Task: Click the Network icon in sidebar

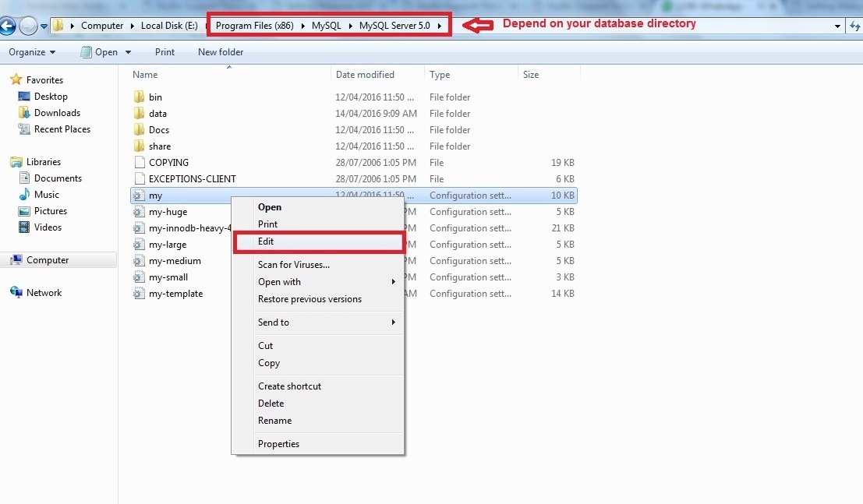Action: pos(16,293)
